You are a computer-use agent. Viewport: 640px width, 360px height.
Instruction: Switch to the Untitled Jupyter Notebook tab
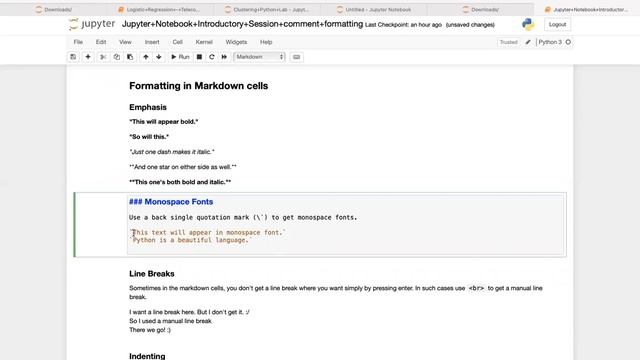click(375, 9)
